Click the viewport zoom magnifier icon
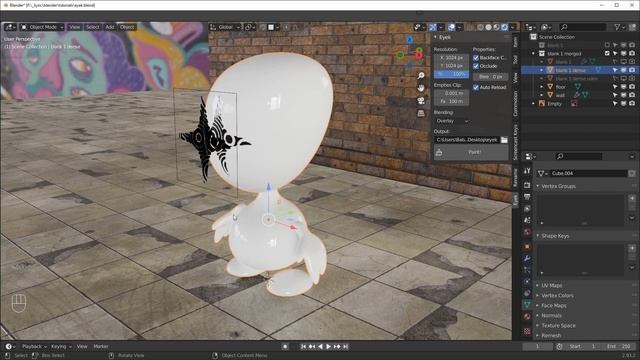The height and width of the screenshot is (360, 640). coord(421,76)
